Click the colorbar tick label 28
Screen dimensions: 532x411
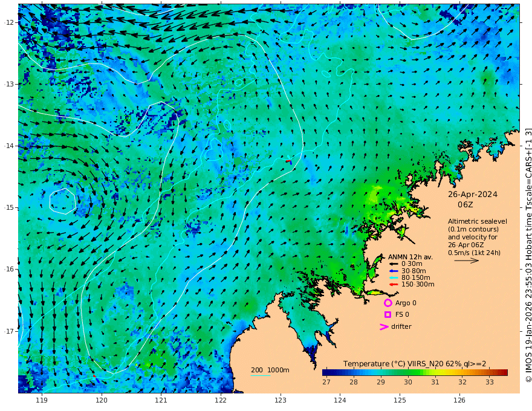click(x=354, y=382)
